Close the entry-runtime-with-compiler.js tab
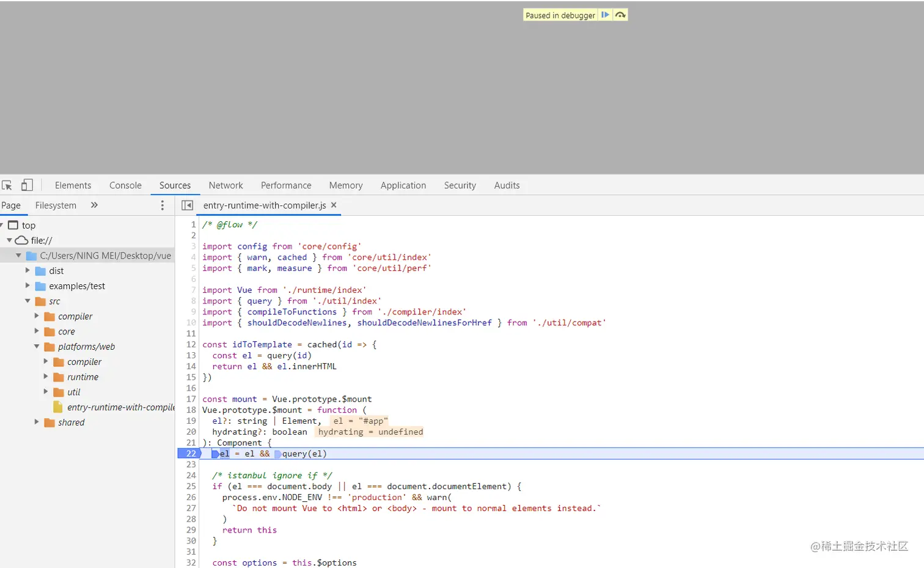This screenshot has height=568, width=924. [x=334, y=205]
